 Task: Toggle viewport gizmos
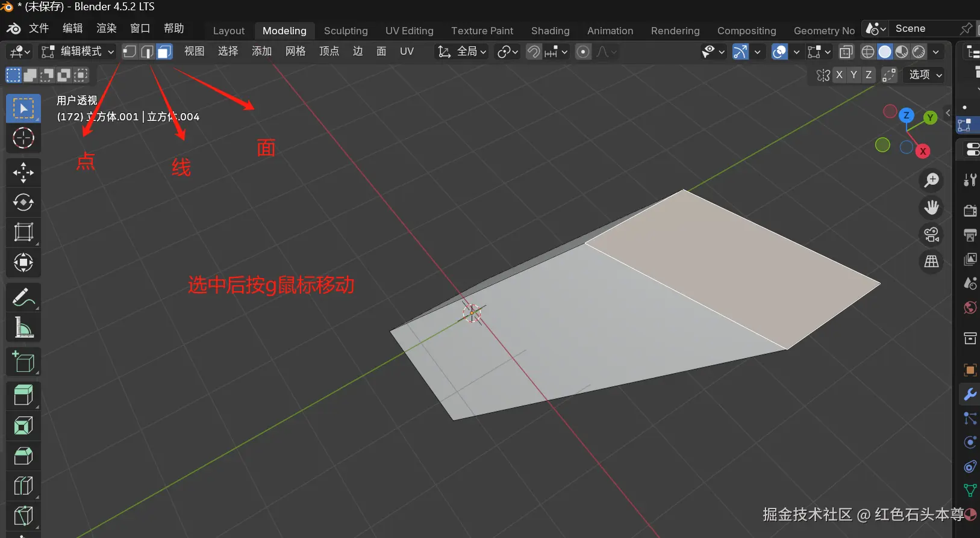point(740,52)
